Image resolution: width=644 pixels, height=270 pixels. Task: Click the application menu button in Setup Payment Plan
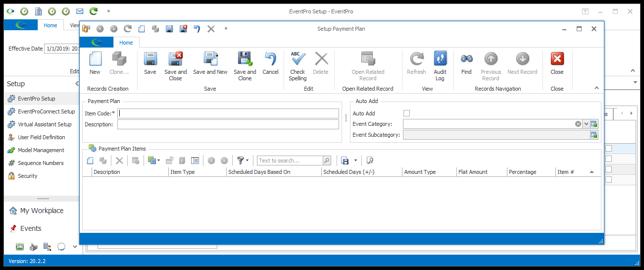97,43
